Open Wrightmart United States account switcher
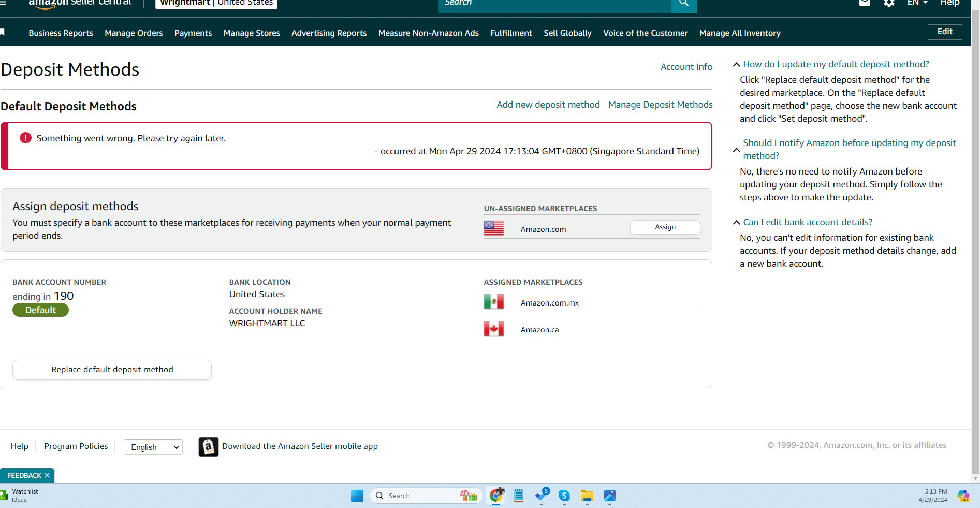Image resolution: width=980 pixels, height=508 pixels. pos(216,3)
